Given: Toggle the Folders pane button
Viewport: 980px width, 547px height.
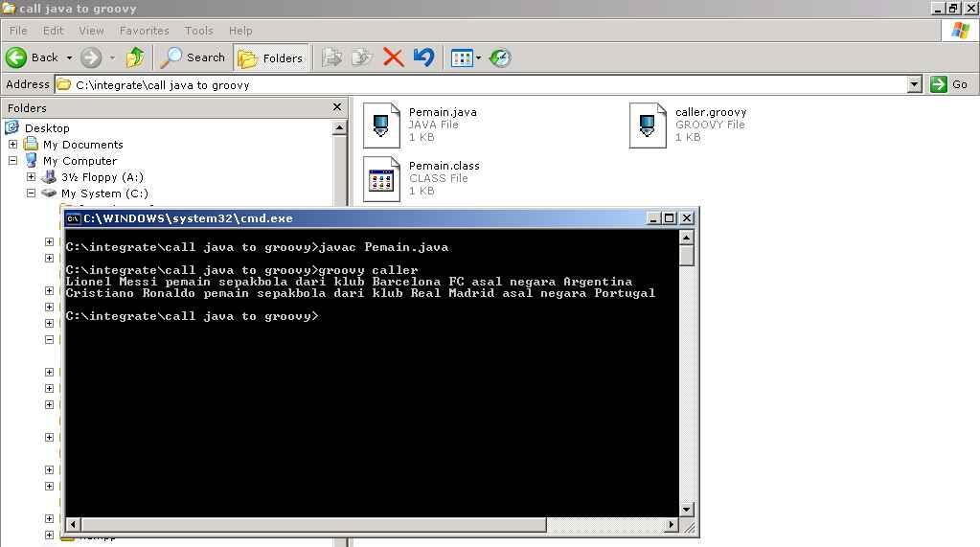Looking at the screenshot, I should point(270,57).
